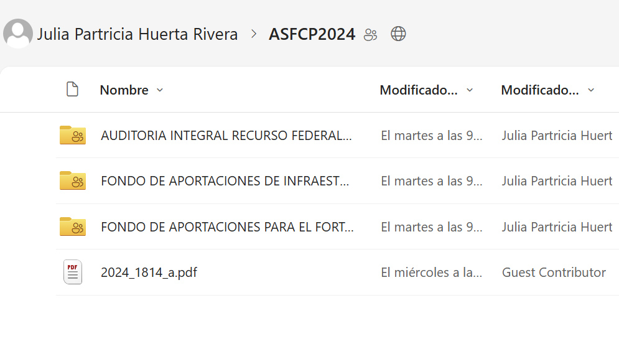Click the globe icon next to ASFCP2024
The width and height of the screenshot is (619, 364).
pyautogui.click(x=398, y=34)
